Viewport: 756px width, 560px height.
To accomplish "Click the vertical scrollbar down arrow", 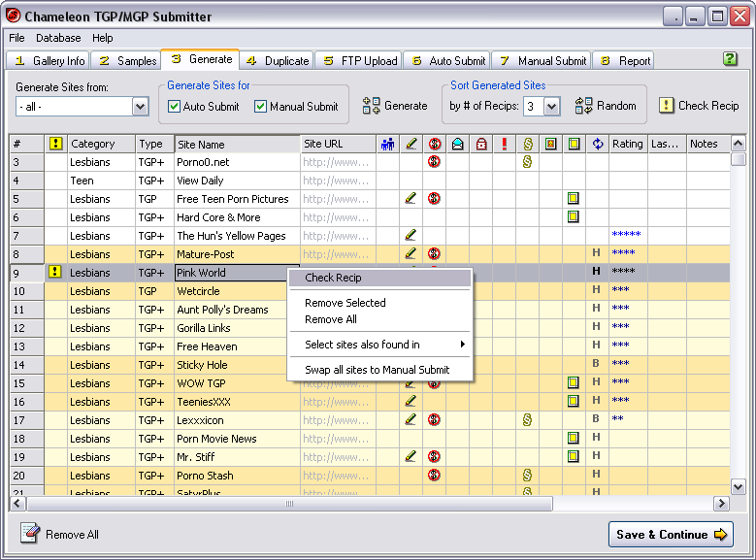I will point(739,486).
